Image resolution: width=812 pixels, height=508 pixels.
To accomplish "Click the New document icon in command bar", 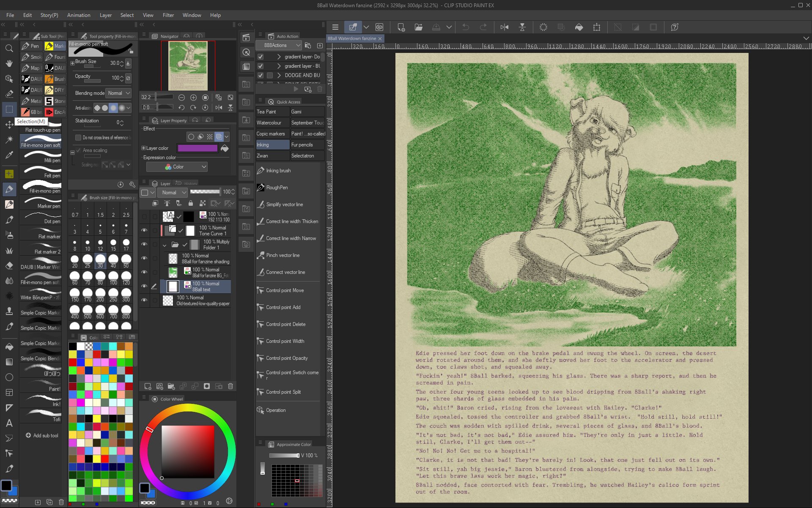I will [x=401, y=27].
